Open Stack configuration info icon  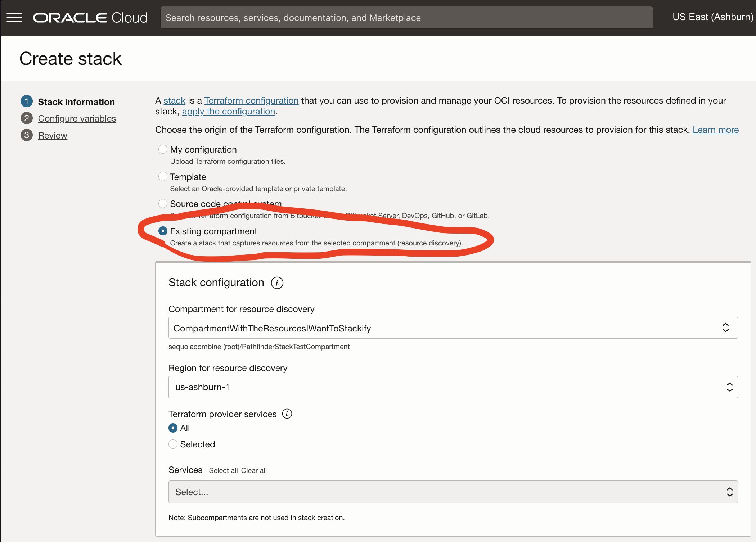tap(277, 283)
